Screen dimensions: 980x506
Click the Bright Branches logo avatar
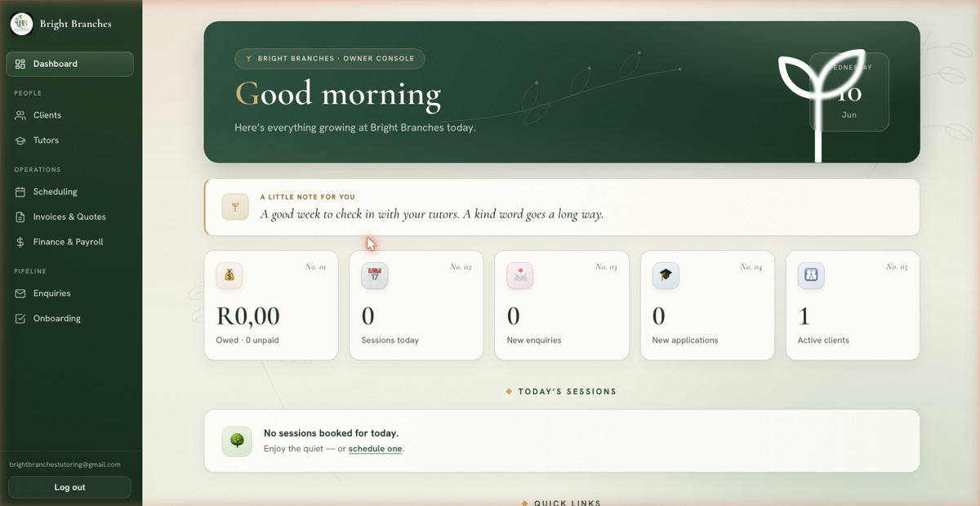pos(21,24)
